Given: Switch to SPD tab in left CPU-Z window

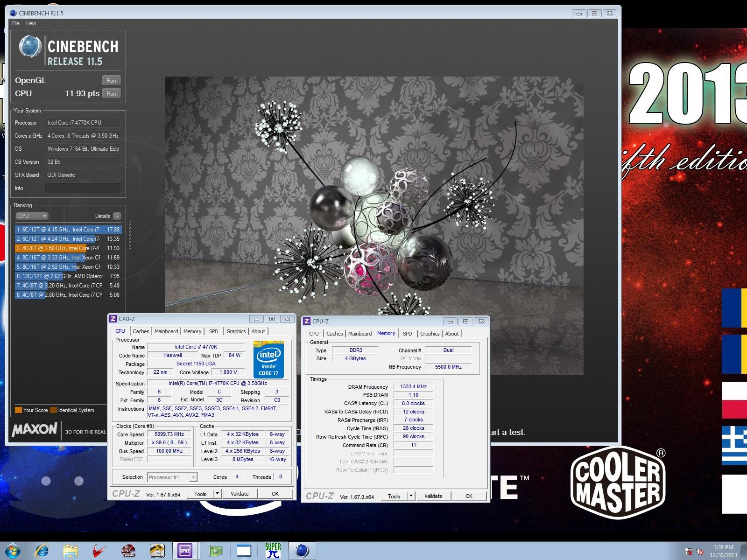Looking at the screenshot, I should coord(214,331).
